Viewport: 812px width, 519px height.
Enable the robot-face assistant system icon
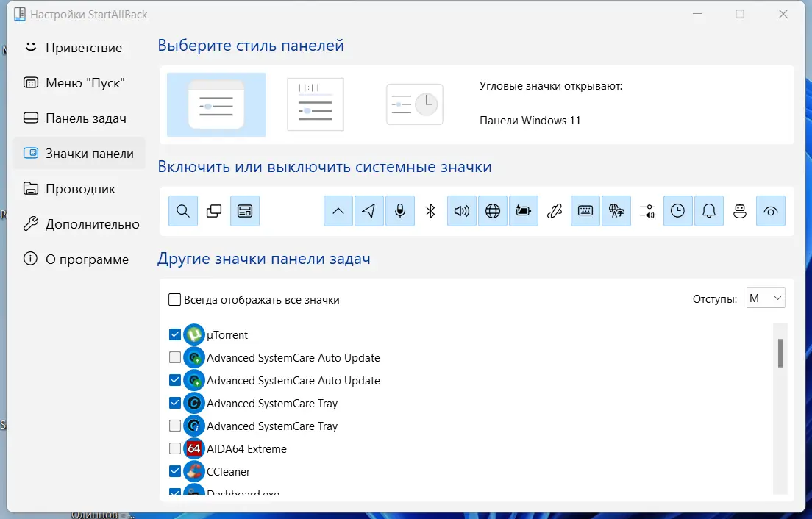coord(739,211)
